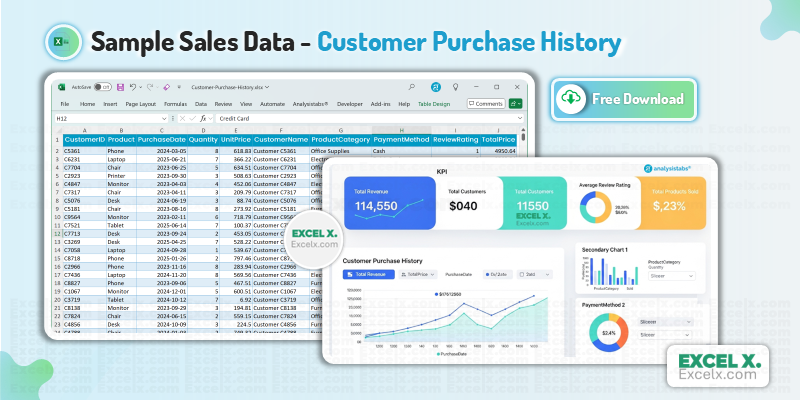Click the TotalPrice header cell

tap(498, 139)
